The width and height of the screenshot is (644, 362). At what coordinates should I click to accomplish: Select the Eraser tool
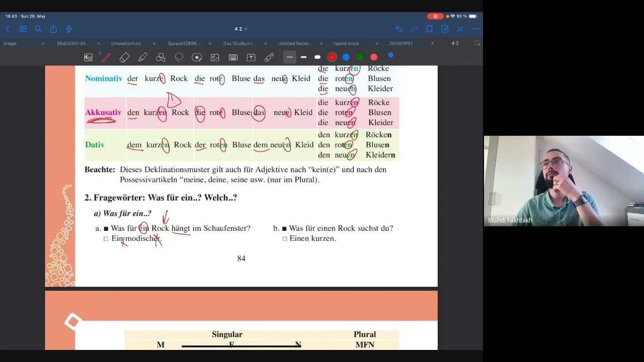coord(124,57)
